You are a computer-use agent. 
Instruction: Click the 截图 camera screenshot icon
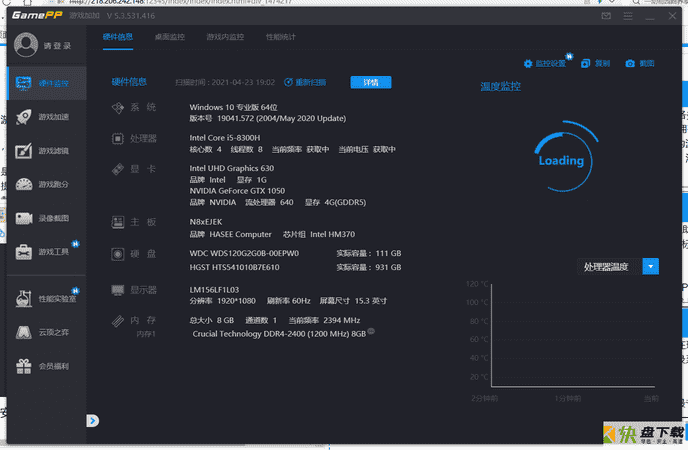coord(630,64)
